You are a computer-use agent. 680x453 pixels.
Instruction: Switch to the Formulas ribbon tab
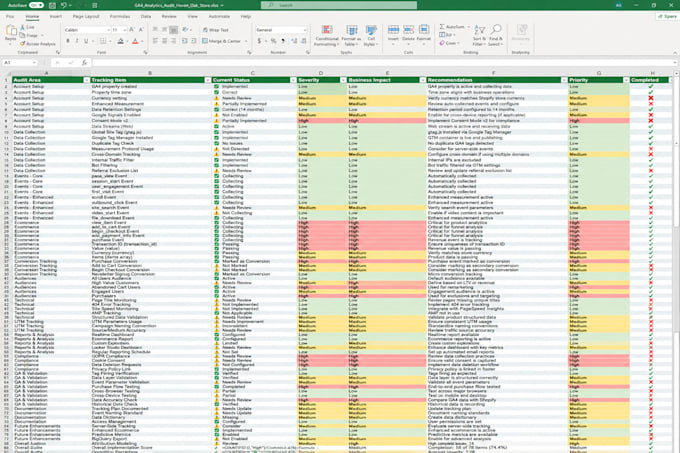pos(120,16)
